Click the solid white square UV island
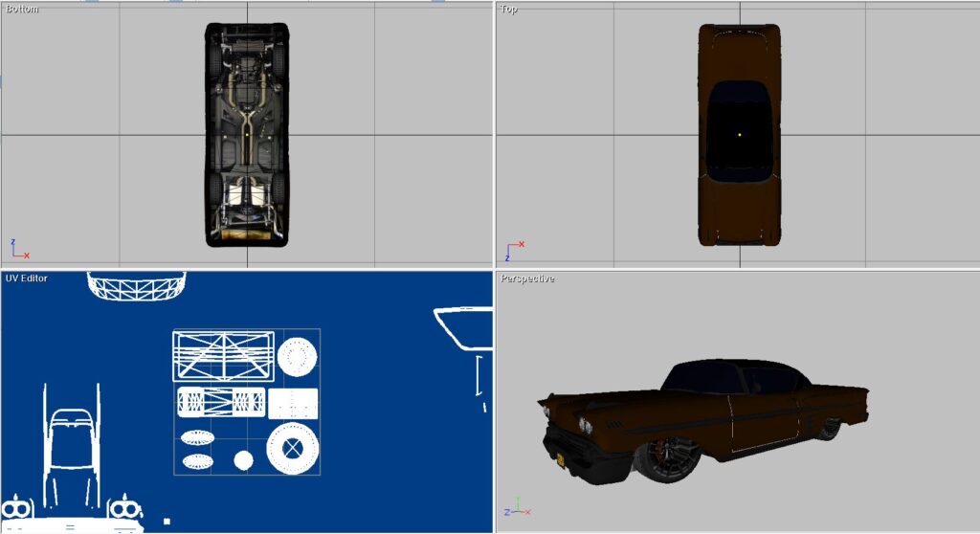 pos(293,403)
